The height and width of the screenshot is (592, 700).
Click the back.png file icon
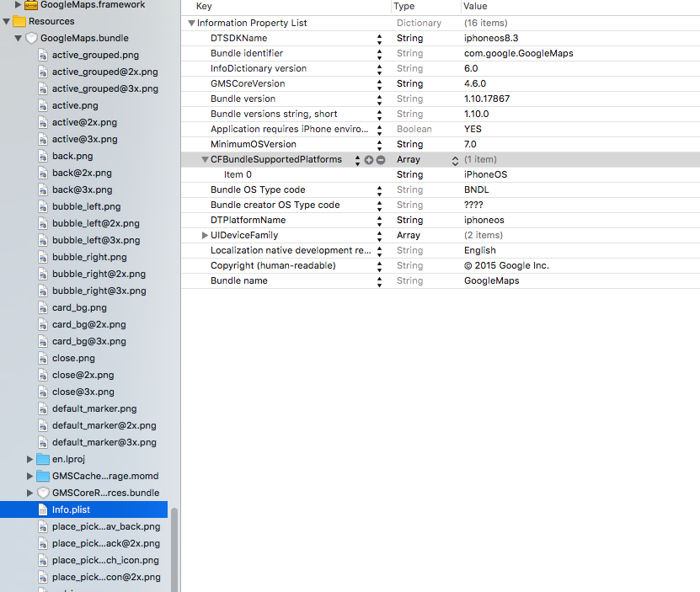pos(43,156)
